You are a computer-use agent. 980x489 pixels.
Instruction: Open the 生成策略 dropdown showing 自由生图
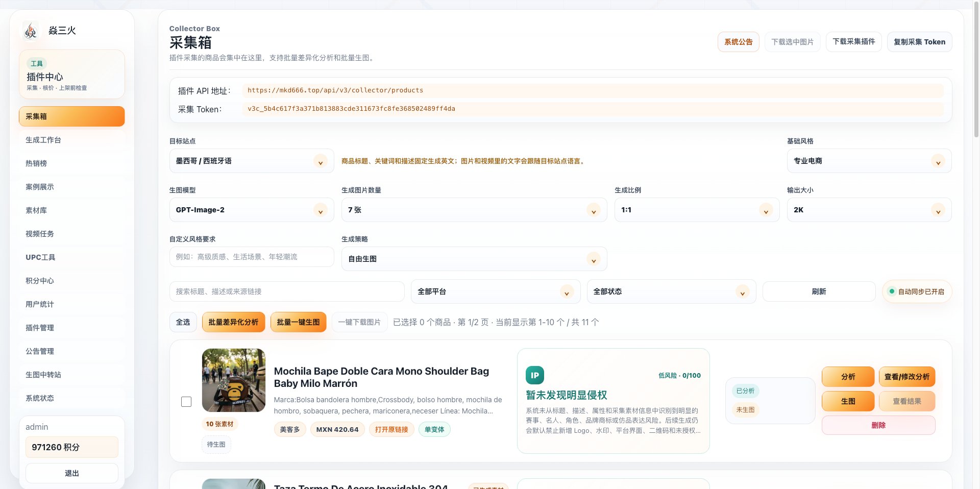tap(474, 259)
